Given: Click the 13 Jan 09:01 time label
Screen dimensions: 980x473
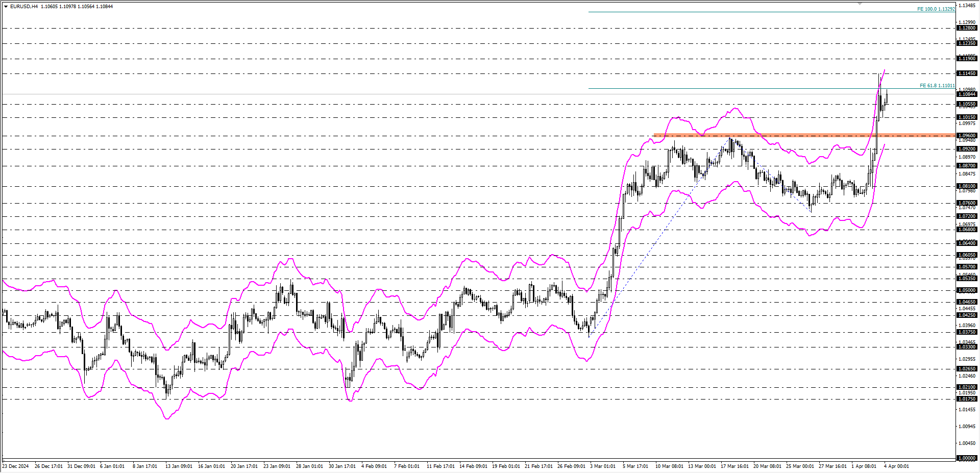Looking at the screenshot, I should pos(179,466).
